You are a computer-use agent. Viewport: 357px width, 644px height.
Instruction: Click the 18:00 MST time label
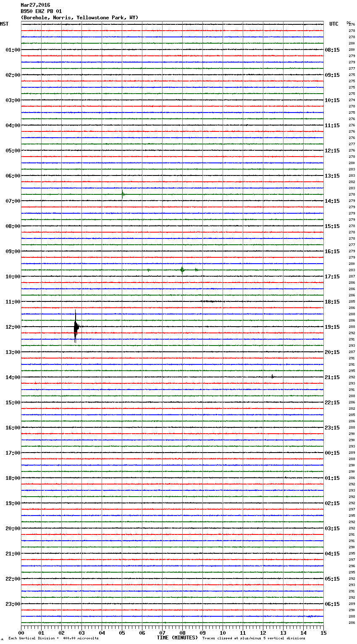pyautogui.click(x=13, y=478)
